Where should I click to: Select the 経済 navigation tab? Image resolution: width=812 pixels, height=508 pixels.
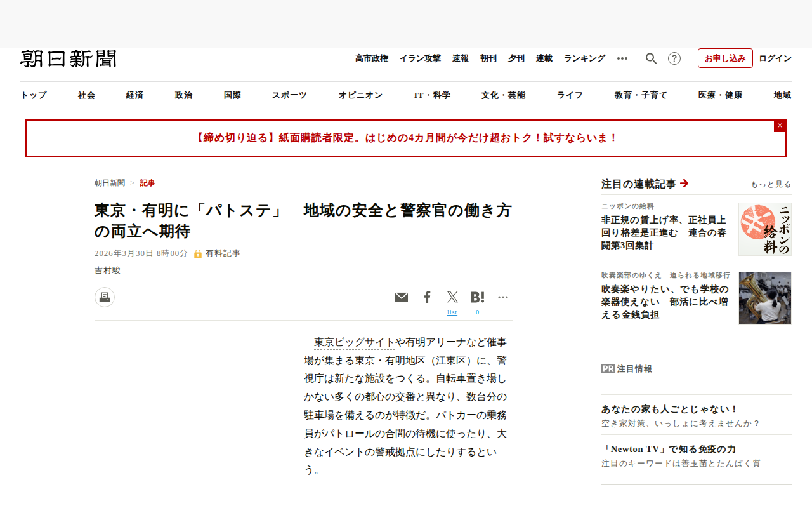click(x=134, y=95)
